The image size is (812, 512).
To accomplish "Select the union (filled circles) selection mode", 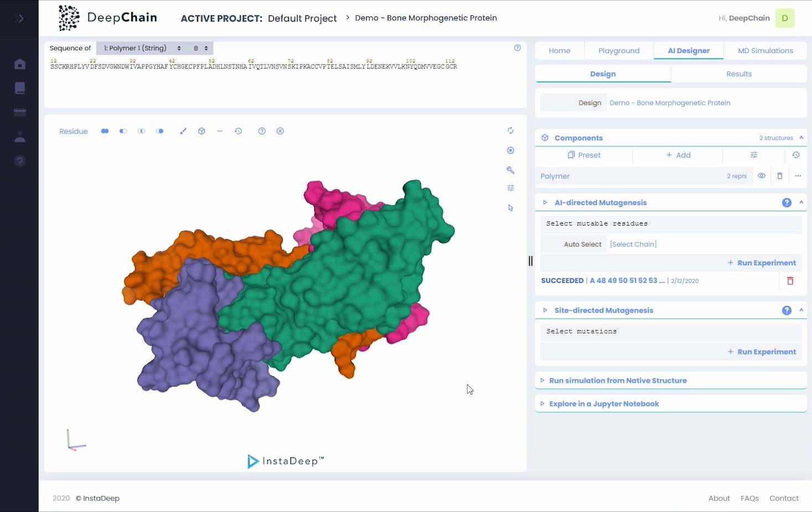I will (105, 131).
